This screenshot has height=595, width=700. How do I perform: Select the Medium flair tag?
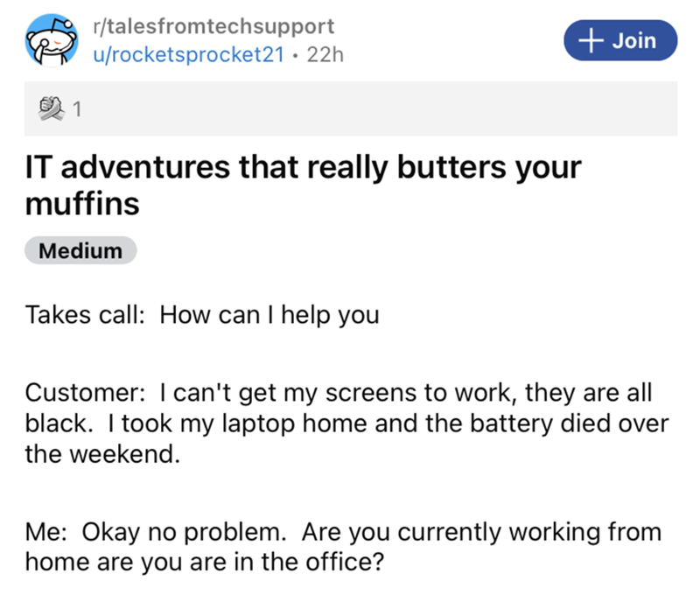80,250
